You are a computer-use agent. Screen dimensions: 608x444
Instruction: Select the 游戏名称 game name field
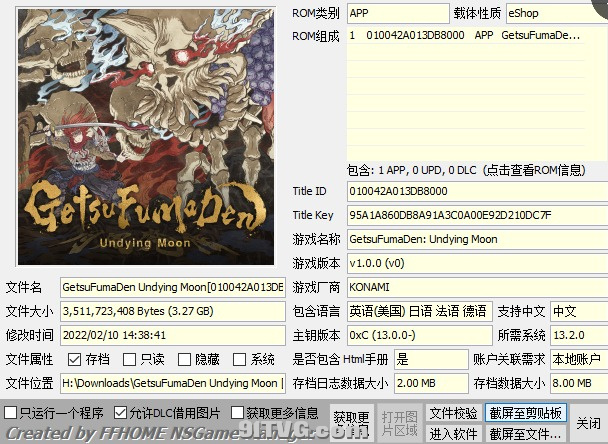(474, 240)
